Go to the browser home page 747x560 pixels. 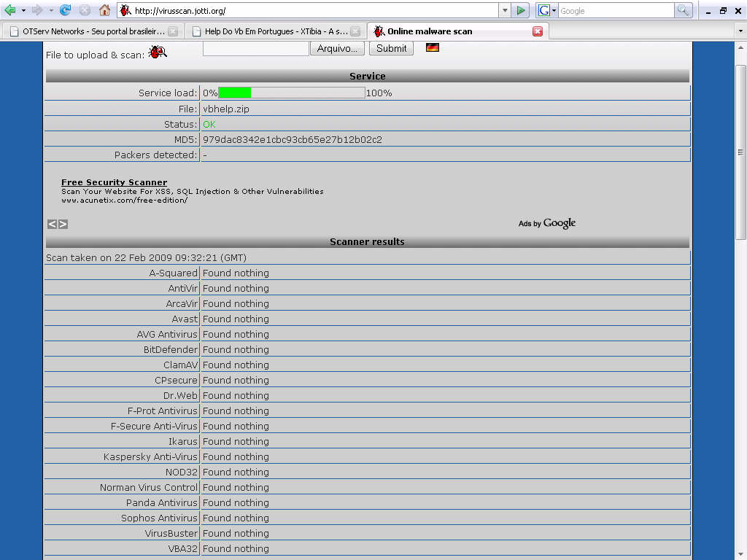click(104, 10)
